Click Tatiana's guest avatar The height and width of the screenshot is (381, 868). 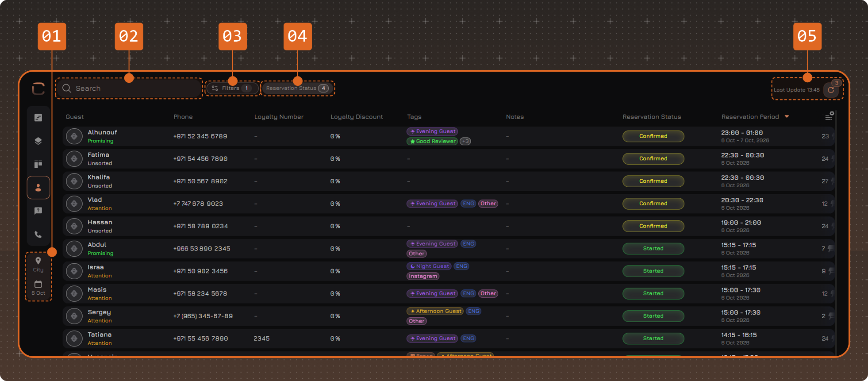coord(74,339)
